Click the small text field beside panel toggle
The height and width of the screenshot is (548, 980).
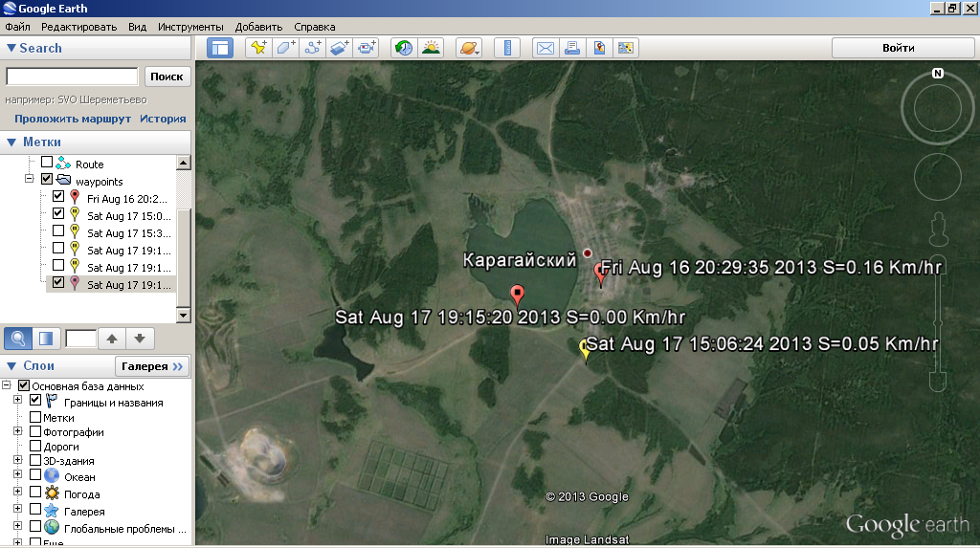pos(81,339)
